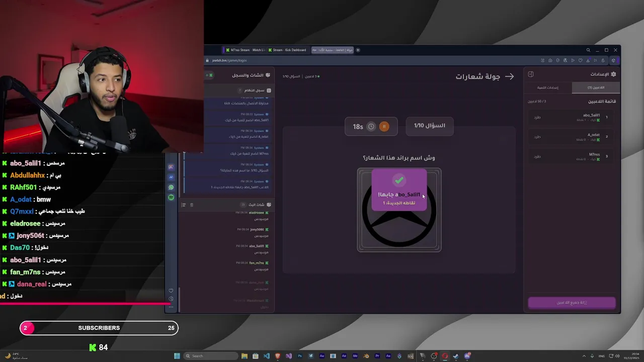
Task: Click the settings gear icon beside الإعدادات
Action: click(x=613, y=74)
